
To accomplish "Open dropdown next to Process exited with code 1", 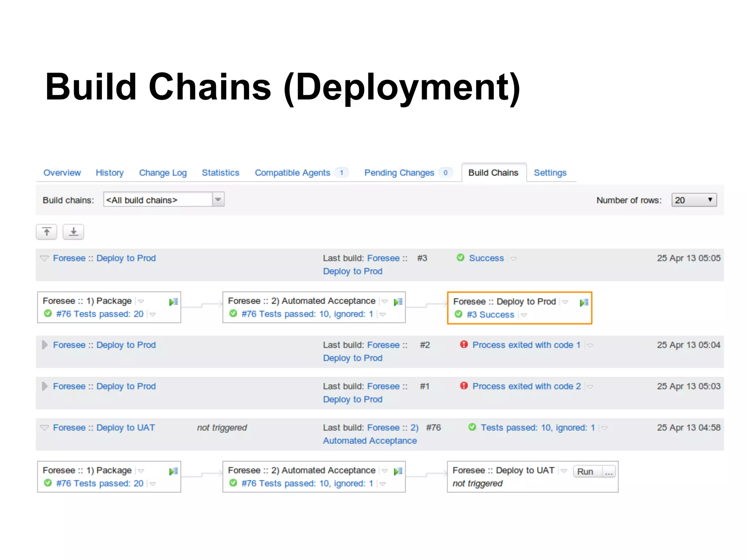I will tap(590, 345).
